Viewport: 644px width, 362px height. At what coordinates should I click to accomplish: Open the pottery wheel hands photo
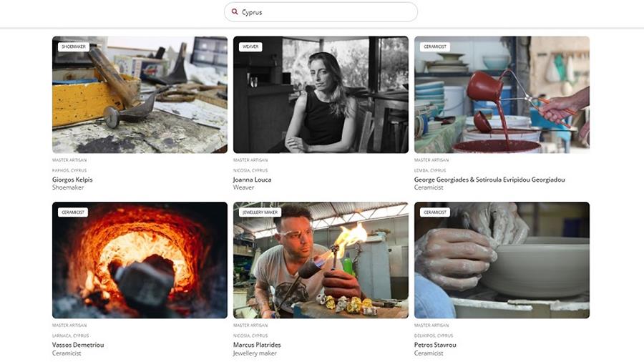(502, 260)
